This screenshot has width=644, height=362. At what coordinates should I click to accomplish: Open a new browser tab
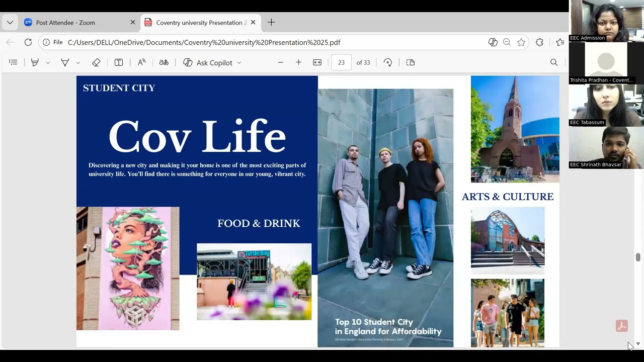pos(271,23)
